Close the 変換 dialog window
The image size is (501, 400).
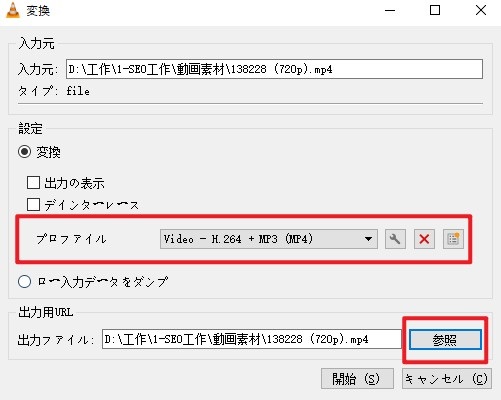[481, 11]
